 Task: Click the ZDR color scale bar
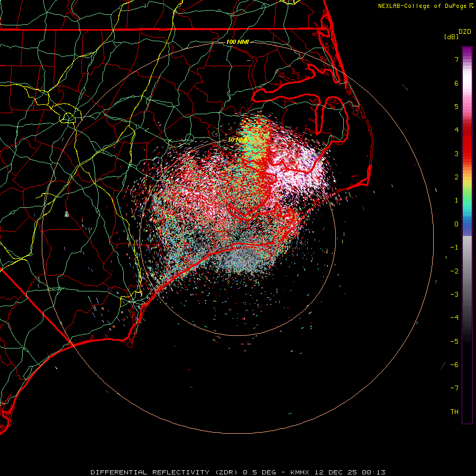click(x=467, y=235)
